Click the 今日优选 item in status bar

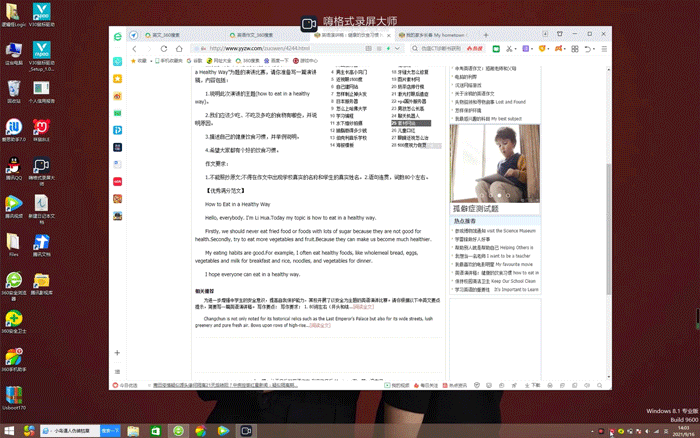point(128,384)
